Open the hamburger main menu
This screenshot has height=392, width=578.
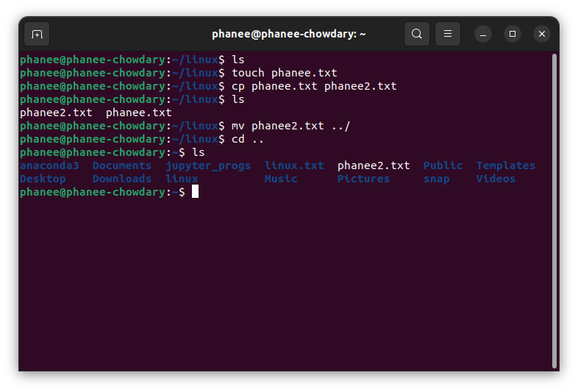pyautogui.click(x=448, y=34)
